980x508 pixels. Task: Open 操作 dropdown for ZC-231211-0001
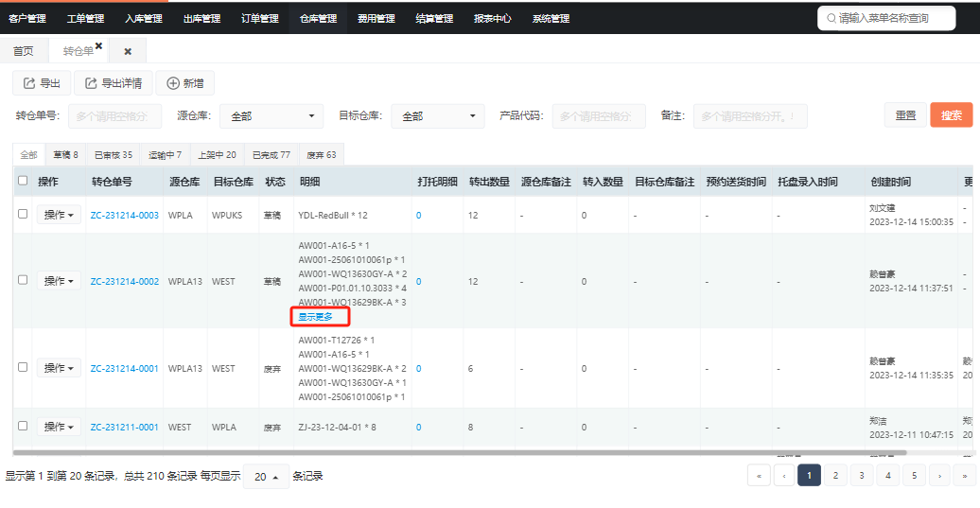(x=59, y=427)
